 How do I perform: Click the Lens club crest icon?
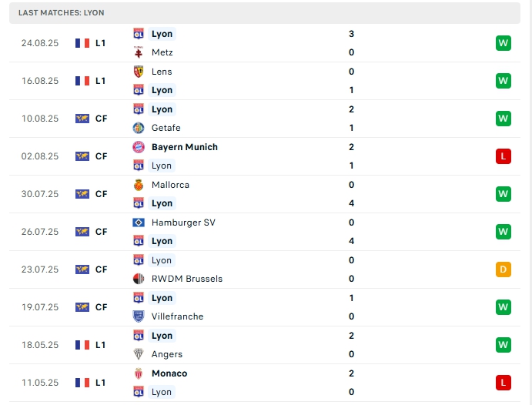(139, 72)
